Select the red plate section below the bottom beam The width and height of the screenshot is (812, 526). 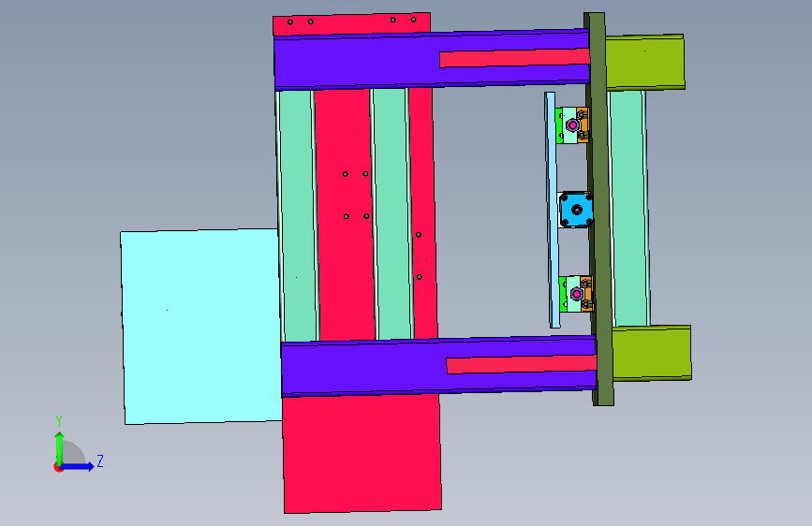point(362,454)
